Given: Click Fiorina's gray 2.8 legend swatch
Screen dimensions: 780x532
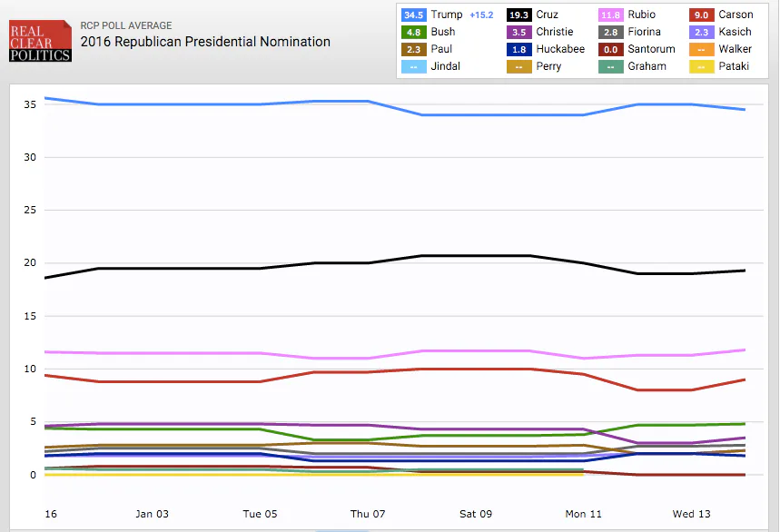Looking at the screenshot, I should click(x=610, y=33).
